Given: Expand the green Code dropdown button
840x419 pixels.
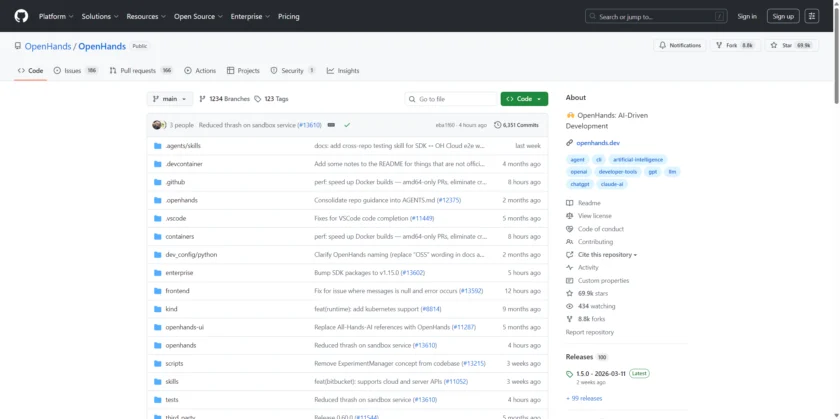Looking at the screenshot, I should (524, 99).
